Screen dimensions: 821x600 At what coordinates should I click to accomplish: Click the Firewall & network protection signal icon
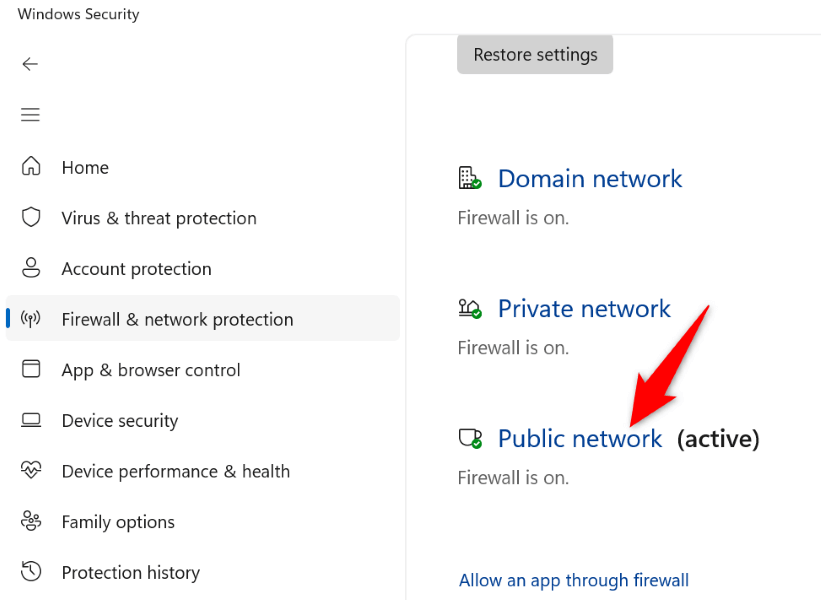pyautogui.click(x=30, y=319)
